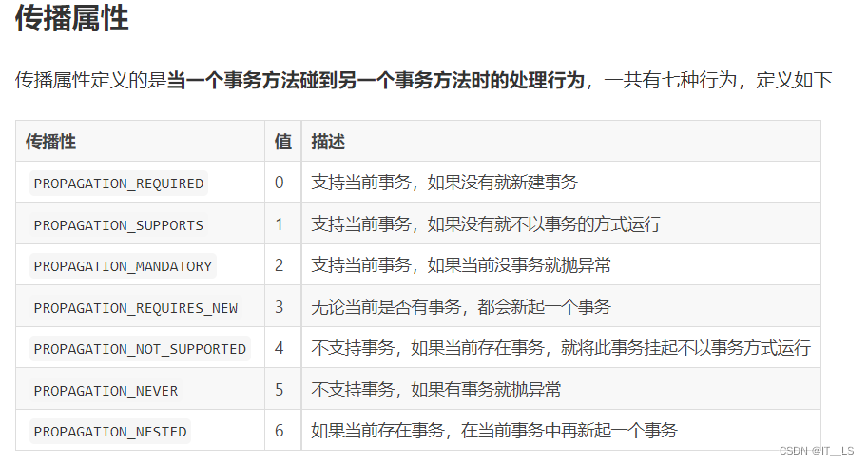Select the PROPAGATION_REQUIRES_NEW code cell
This screenshot has height=465, width=868.
click(x=136, y=307)
